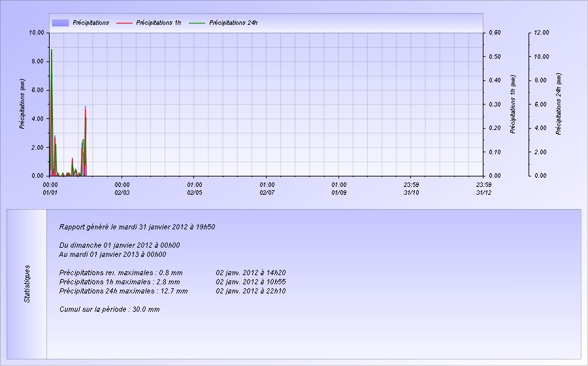Click the x-axis label 00:00 01/01
588x366 pixels.
pyautogui.click(x=50, y=189)
